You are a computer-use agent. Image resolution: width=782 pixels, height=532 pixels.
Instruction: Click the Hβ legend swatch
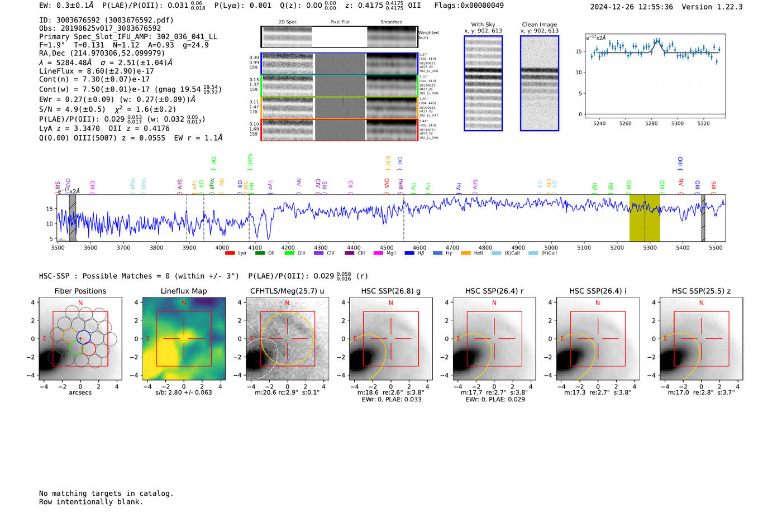point(409,253)
